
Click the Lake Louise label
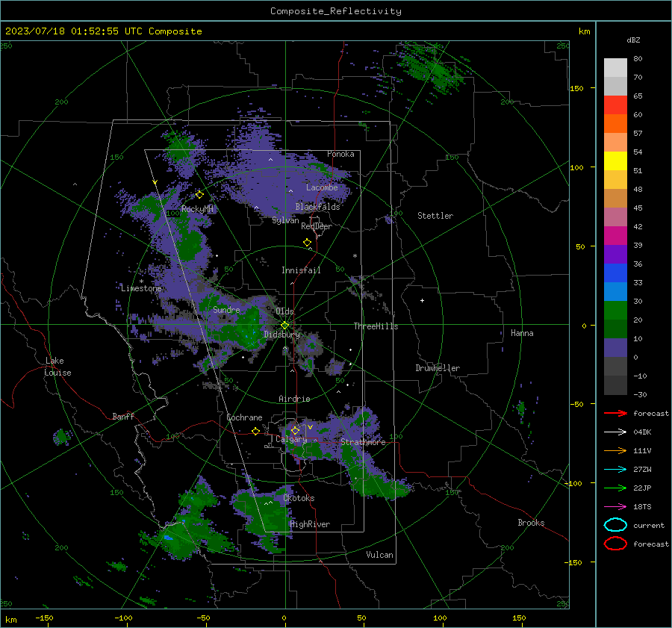57,367
